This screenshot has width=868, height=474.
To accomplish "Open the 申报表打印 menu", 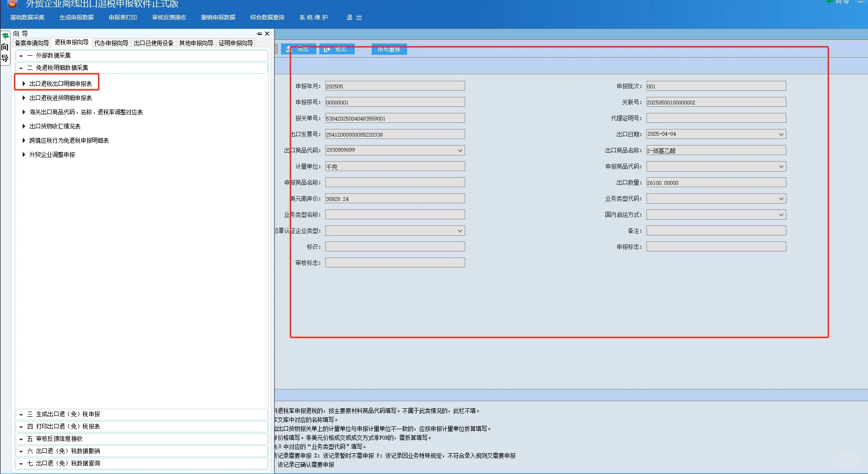I will [123, 17].
